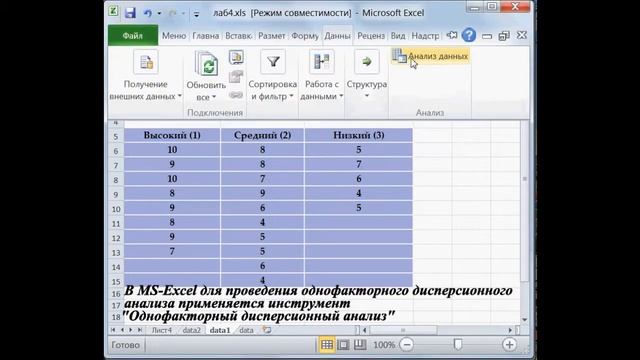
Task: Select row header 13
Action: [x=116, y=253]
